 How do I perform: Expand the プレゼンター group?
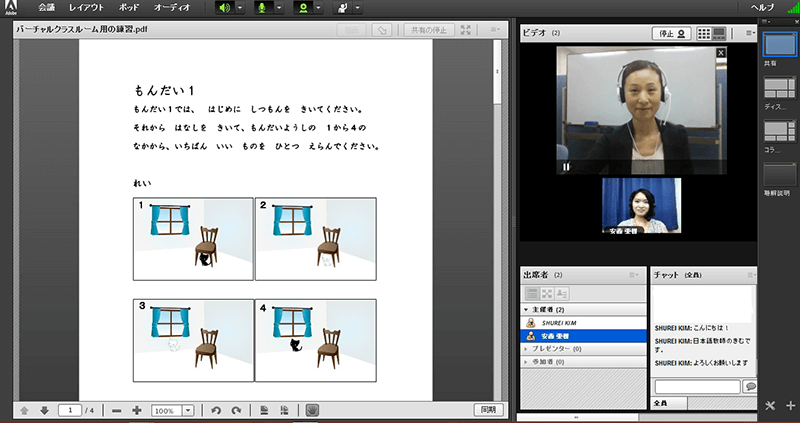click(x=527, y=348)
